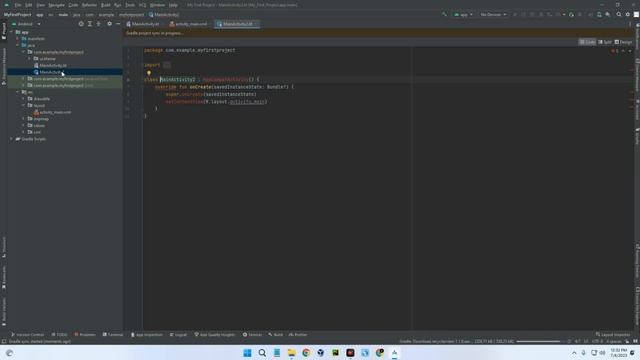Click the lightbulb quick-fix icon
Screen dimensions: 640x360
149,73
